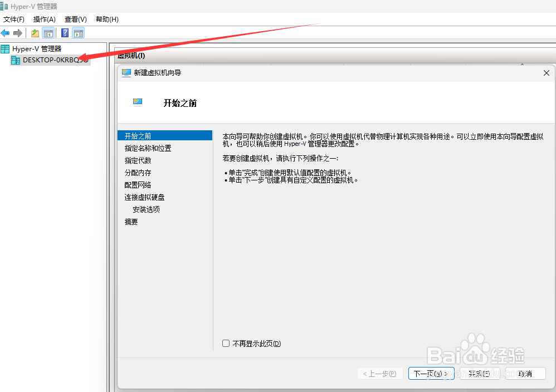
Task: Click the monitor icon beside 开始之前 heading
Action: point(138,102)
